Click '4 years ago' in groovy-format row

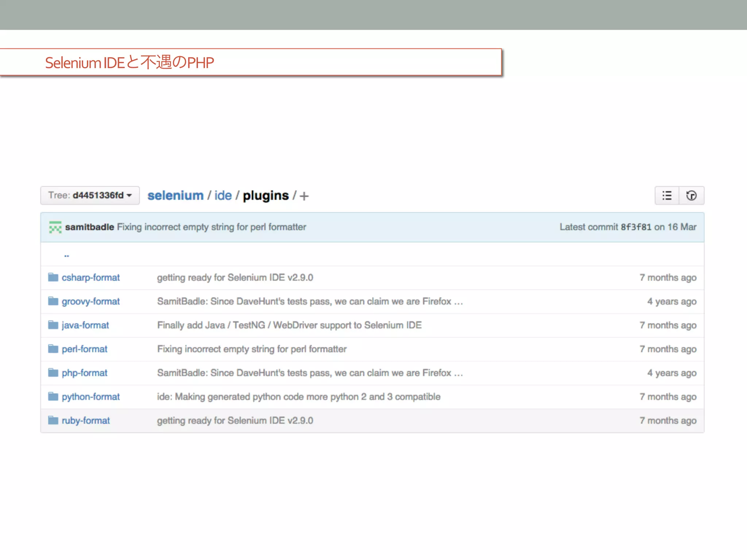(672, 302)
